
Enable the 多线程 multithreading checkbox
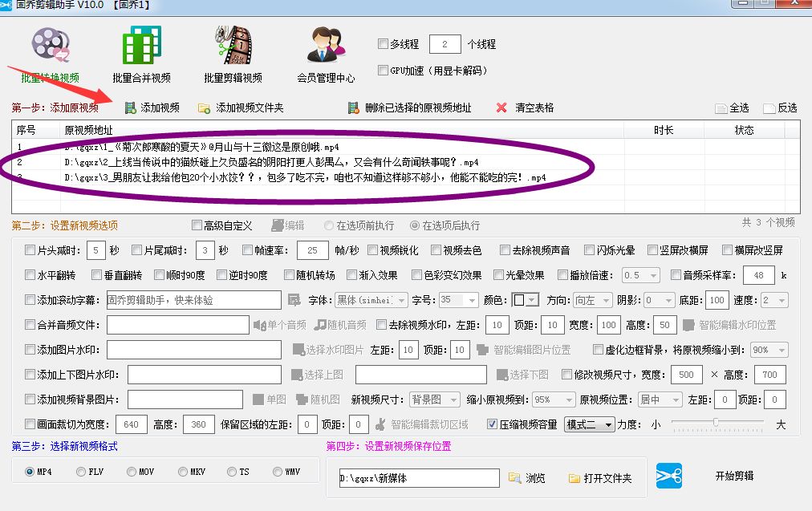[384, 44]
